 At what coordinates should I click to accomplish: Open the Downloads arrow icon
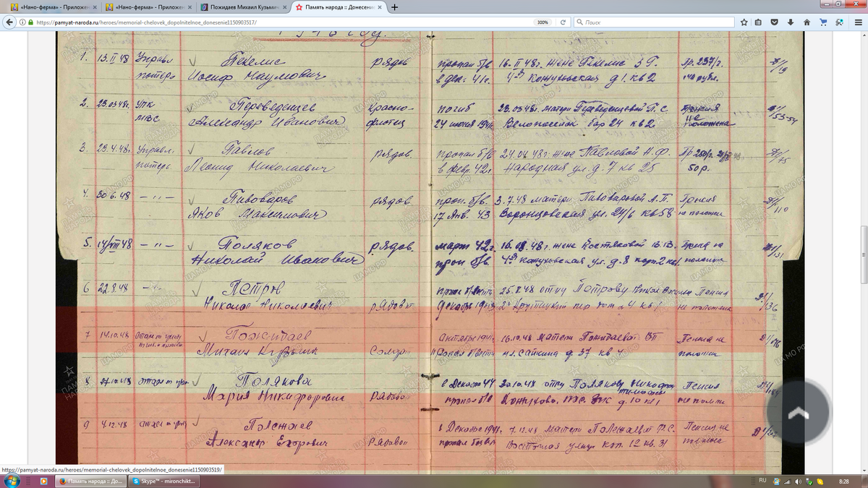coord(791,22)
